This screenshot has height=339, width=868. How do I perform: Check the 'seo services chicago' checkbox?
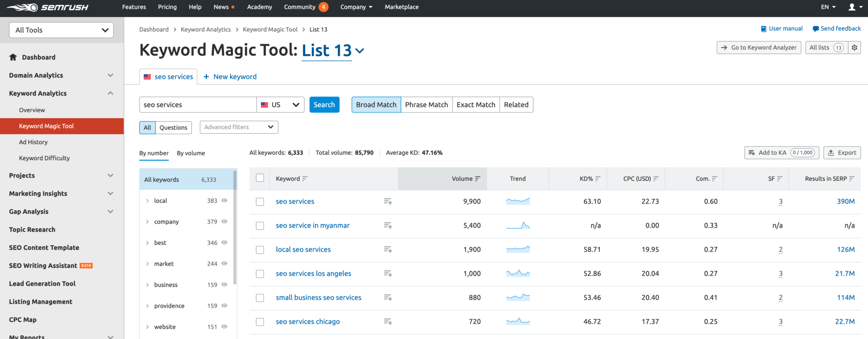pos(260,322)
